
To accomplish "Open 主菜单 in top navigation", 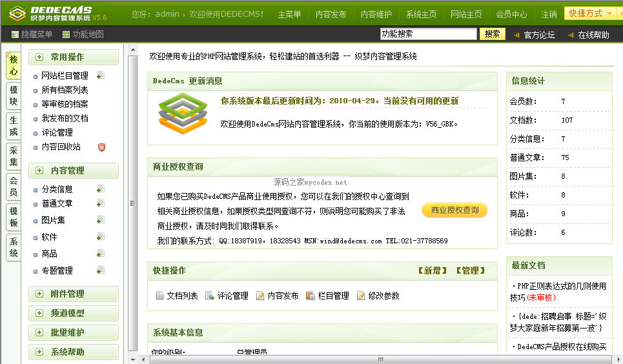I will click(289, 15).
